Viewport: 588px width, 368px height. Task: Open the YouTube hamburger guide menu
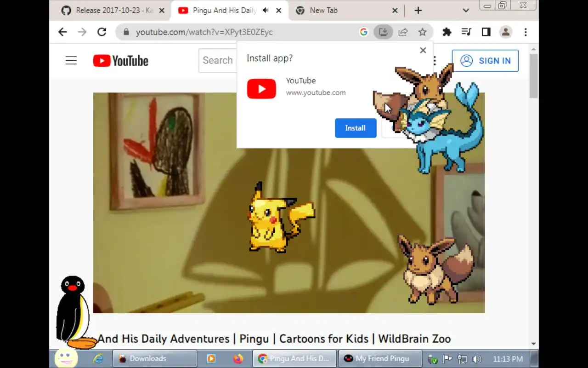tap(71, 60)
